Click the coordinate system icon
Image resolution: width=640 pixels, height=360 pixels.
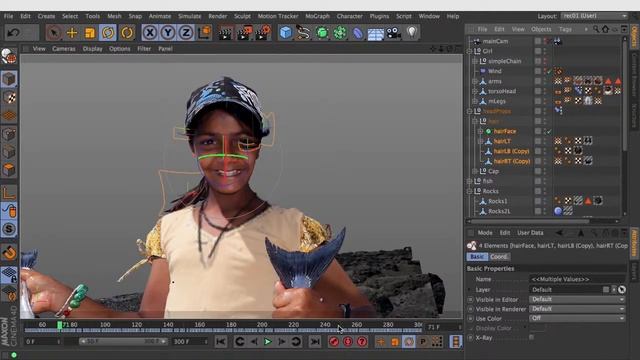click(x=204, y=32)
